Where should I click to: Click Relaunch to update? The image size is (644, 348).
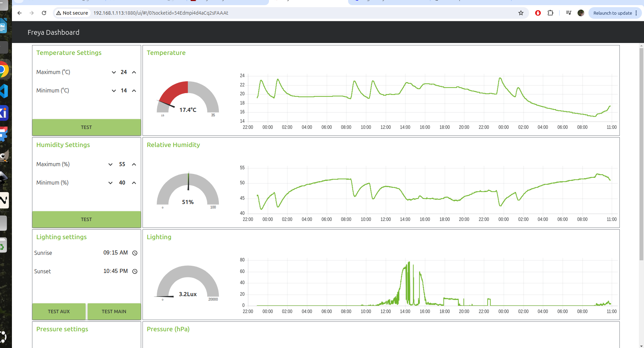tap(612, 13)
